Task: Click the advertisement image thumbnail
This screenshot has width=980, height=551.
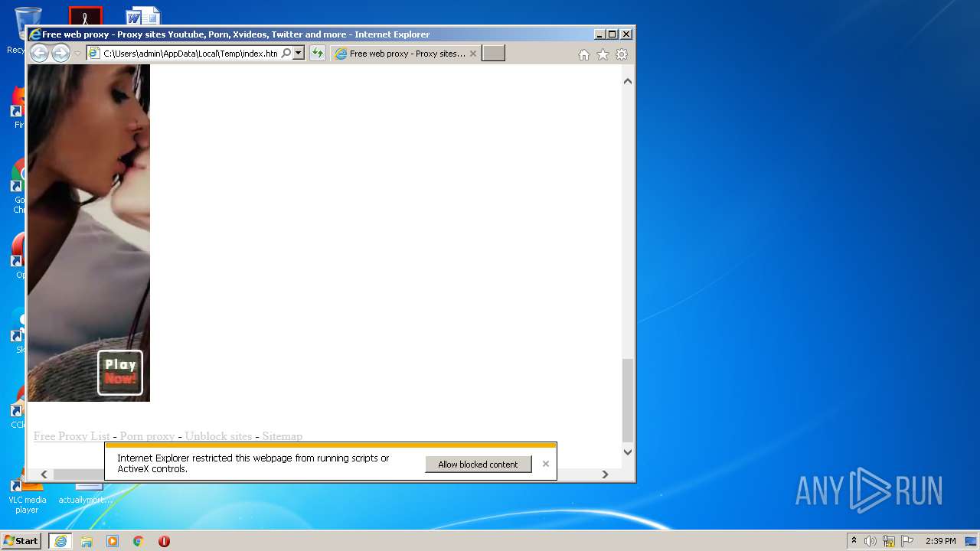Action: (89, 233)
